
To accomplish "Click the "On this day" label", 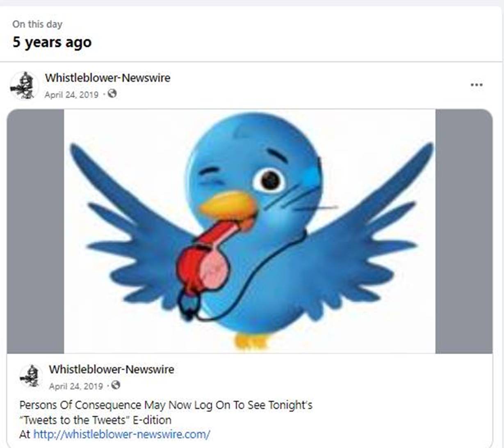I will [x=37, y=24].
